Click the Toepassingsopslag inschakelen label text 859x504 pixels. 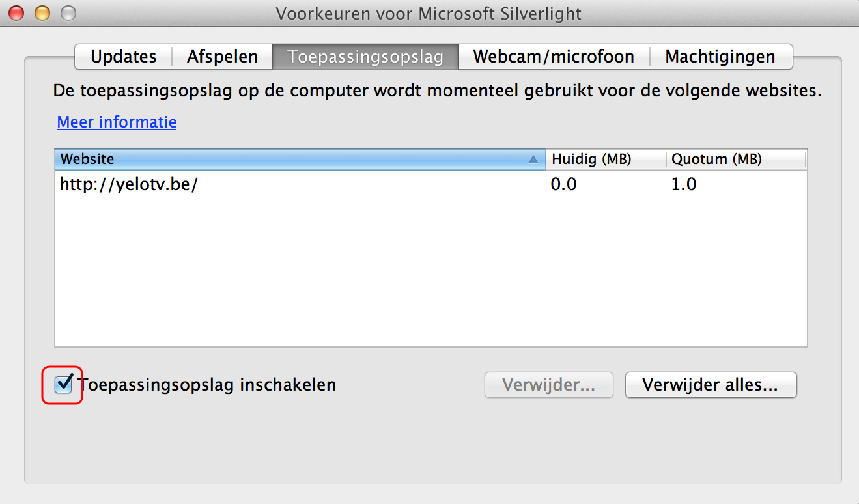(208, 385)
